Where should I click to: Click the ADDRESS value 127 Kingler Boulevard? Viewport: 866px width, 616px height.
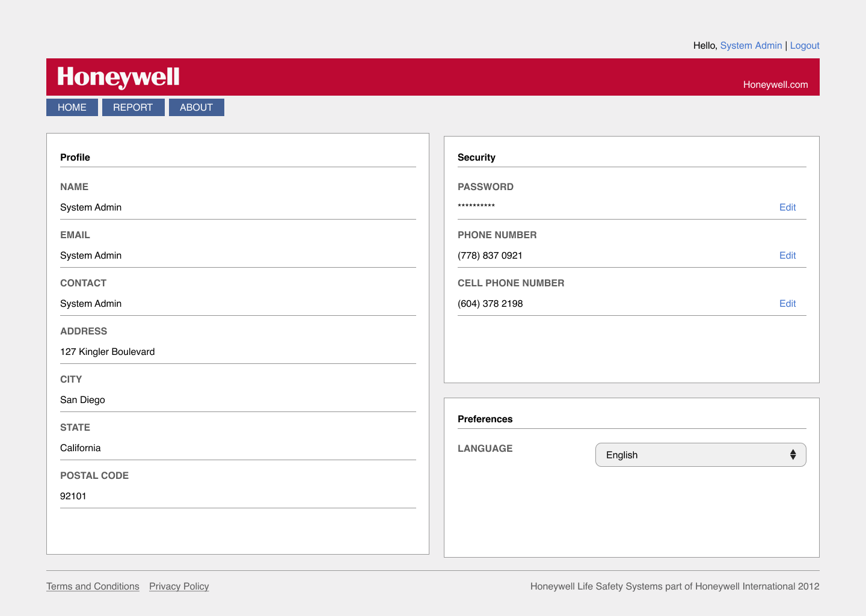(x=107, y=351)
